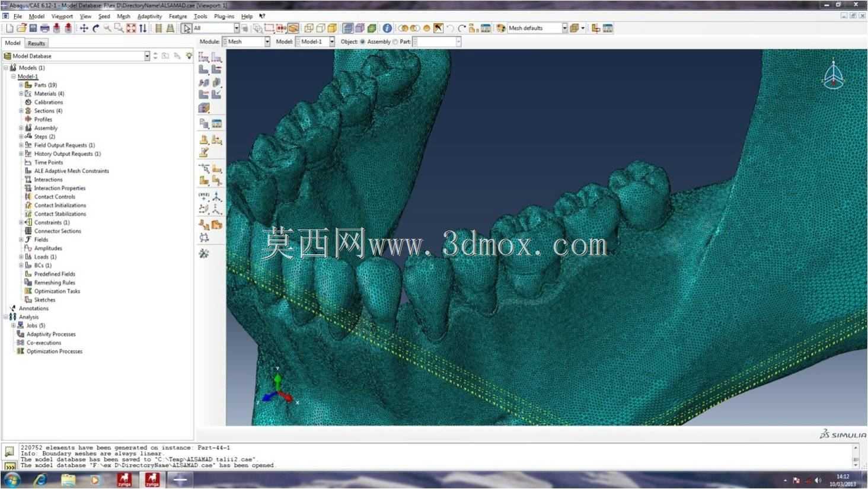Open the Mesh menu
The width and height of the screenshot is (868, 489).
(123, 17)
